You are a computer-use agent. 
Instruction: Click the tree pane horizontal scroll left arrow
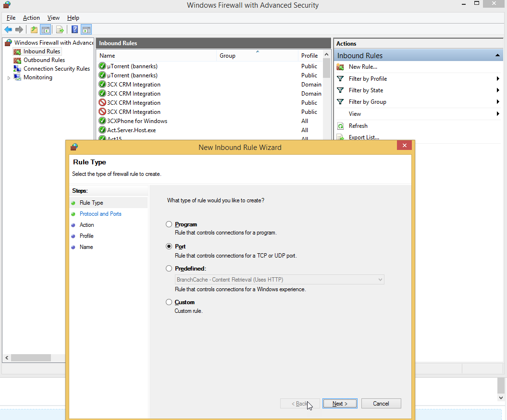(6, 358)
